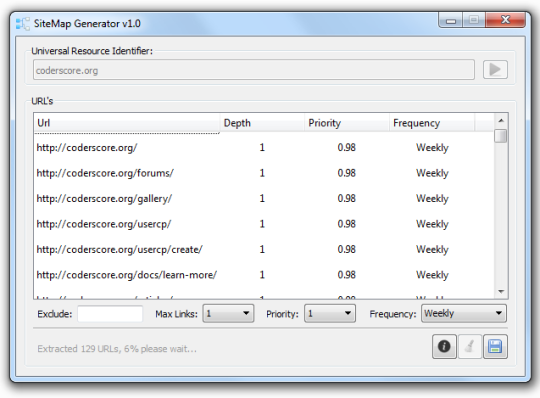This screenshot has height=398, width=540.
Task: Click Weekly frequency in the gallery row
Action: coord(432,199)
